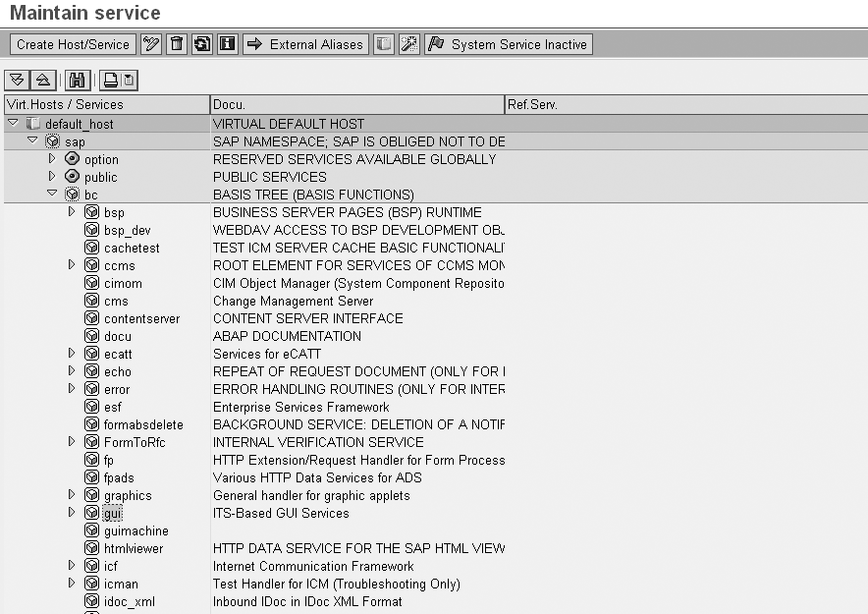
Task: Expand the bsp node
Action: (72, 212)
